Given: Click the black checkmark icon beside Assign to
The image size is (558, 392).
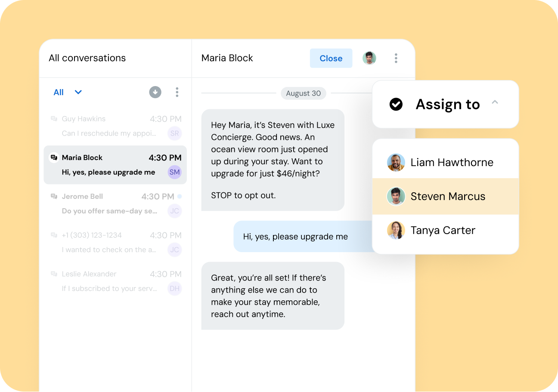Looking at the screenshot, I should pyautogui.click(x=396, y=104).
